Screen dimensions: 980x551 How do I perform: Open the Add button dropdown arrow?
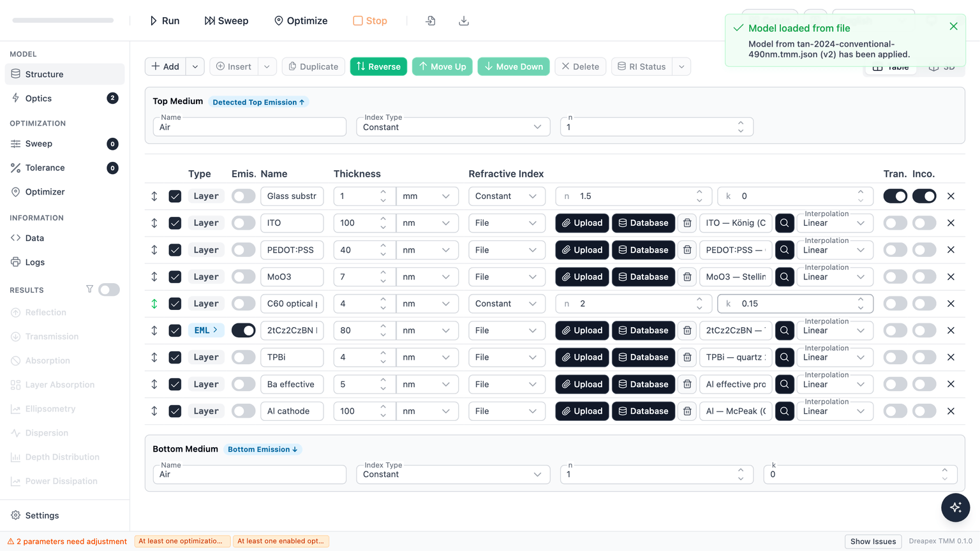point(195,66)
